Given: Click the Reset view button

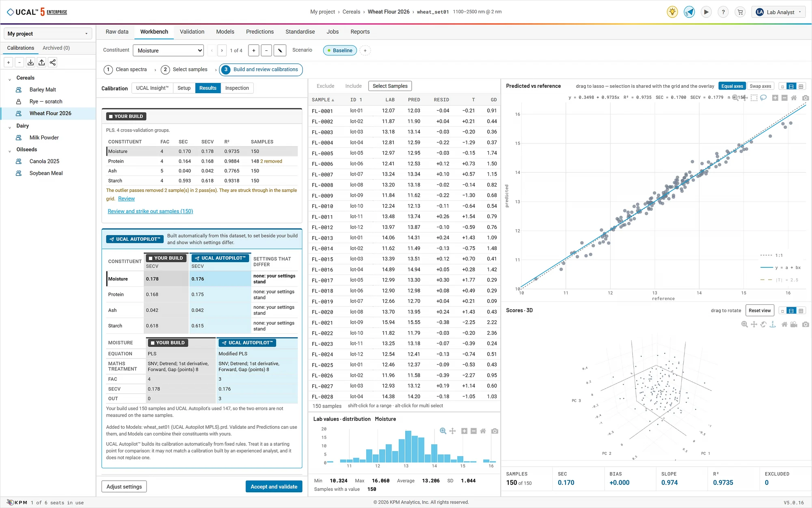Looking at the screenshot, I should 760,310.
